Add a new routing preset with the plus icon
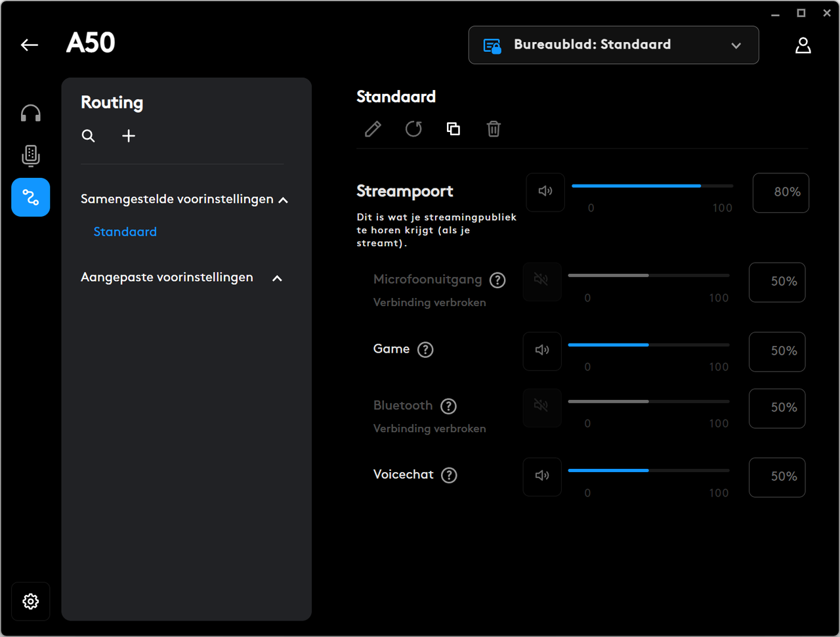 pos(129,136)
